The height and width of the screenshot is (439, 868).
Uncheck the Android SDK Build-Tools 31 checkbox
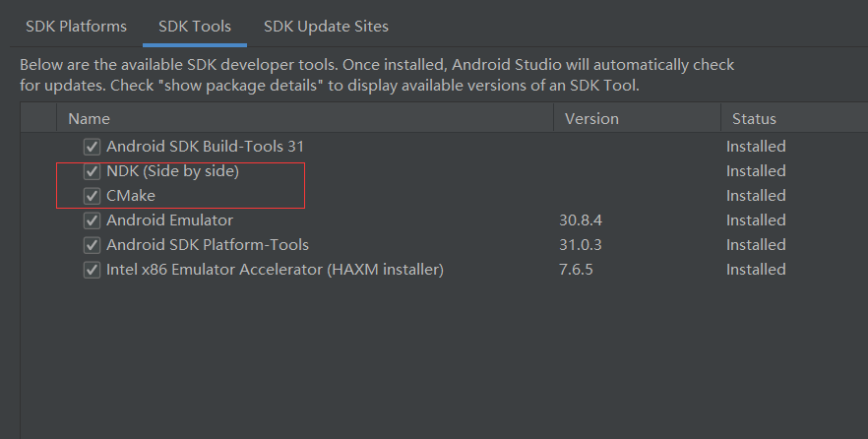93,147
